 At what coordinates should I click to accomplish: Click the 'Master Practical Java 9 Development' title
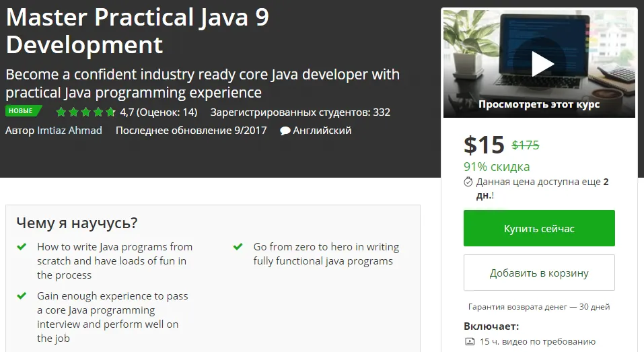pyautogui.click(x=137, y=30)
